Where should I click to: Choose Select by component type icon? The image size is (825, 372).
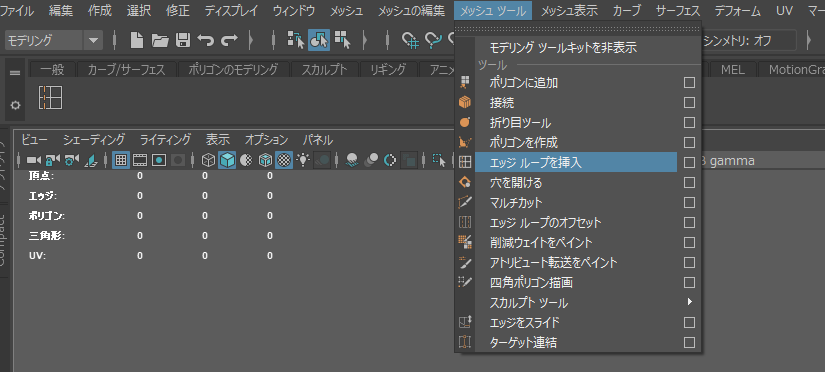pyautogui.click(x=343, y=40)
